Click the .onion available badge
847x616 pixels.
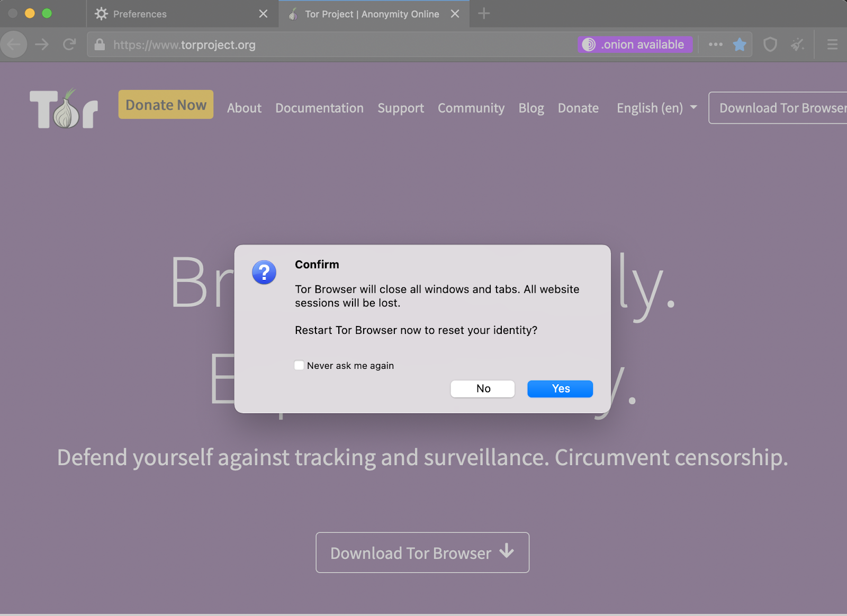pyautogui.click(x=635, y=44)
